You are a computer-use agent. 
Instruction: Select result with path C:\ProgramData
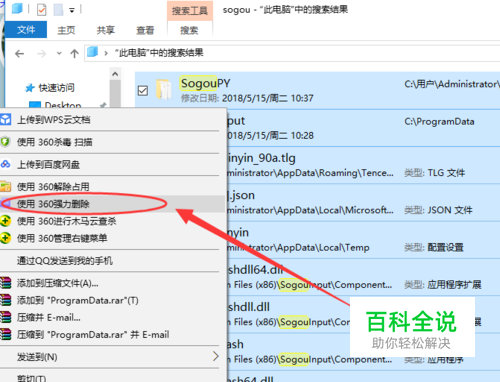pos(364,128)
